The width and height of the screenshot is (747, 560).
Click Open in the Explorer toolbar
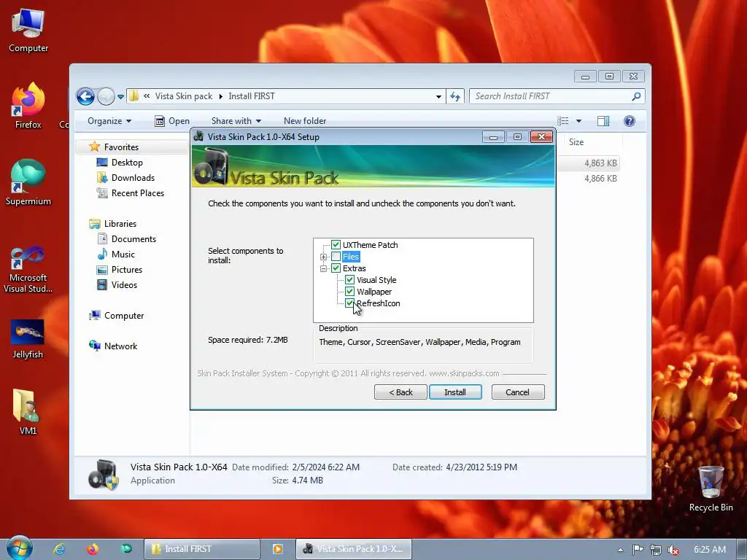(172, 121)
